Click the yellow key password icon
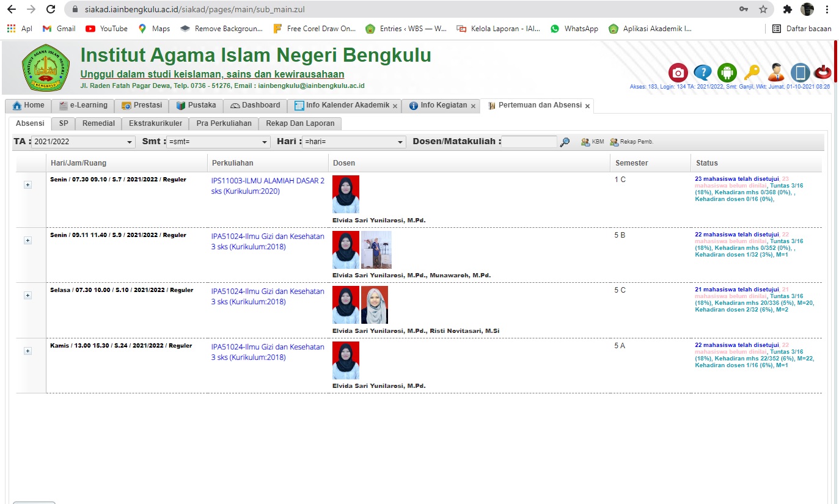 (752, 73)
